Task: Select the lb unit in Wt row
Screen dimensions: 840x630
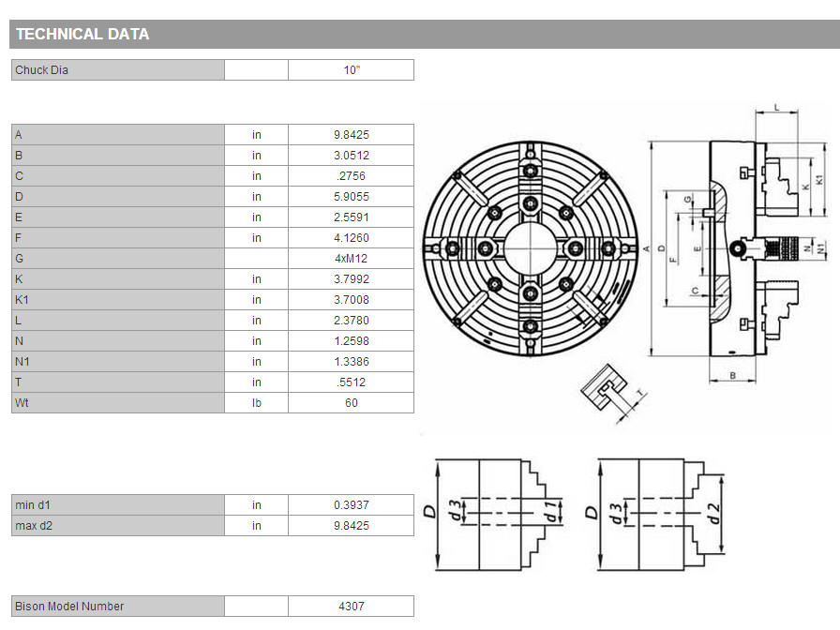Action: tap(257, 403)
